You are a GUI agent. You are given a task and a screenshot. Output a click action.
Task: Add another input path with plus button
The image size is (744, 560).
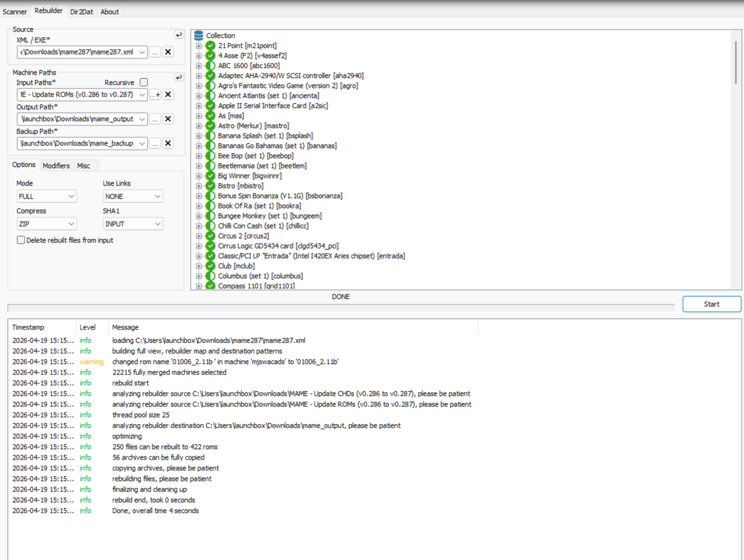(155, 95)
